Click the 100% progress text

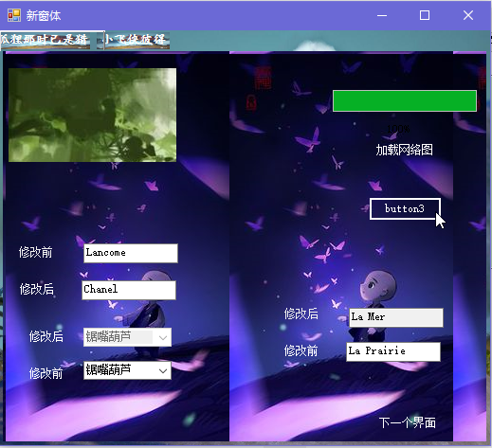coord(398,129)
